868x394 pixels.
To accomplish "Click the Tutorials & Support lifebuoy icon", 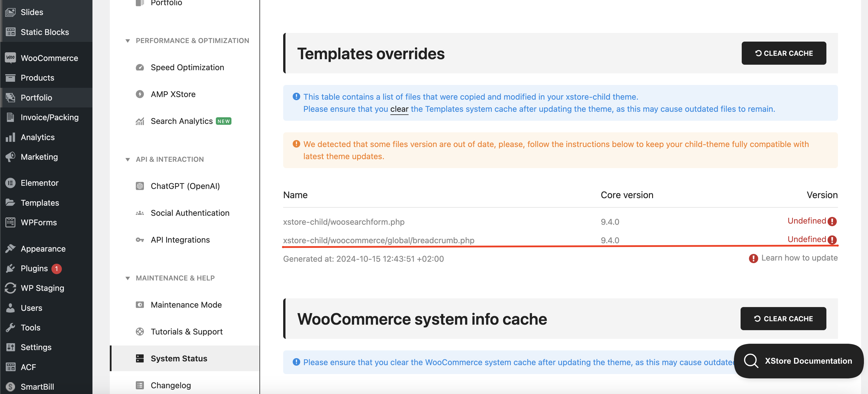I will tap(140, 331).
